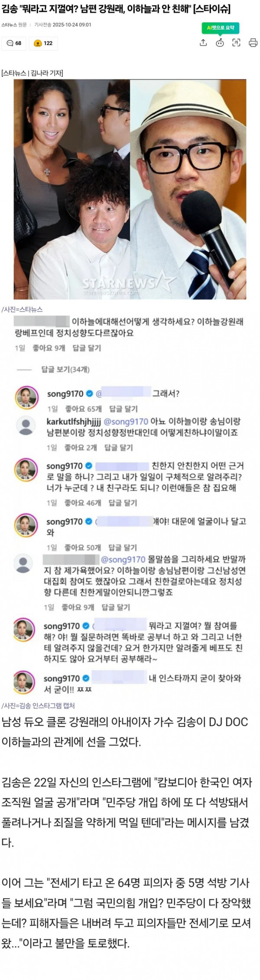Image resolution: width=260 pixels, height=980 pixels.
Task: Open the comments button showing 68
Action: pyautogui.click(x=14, y=43)
